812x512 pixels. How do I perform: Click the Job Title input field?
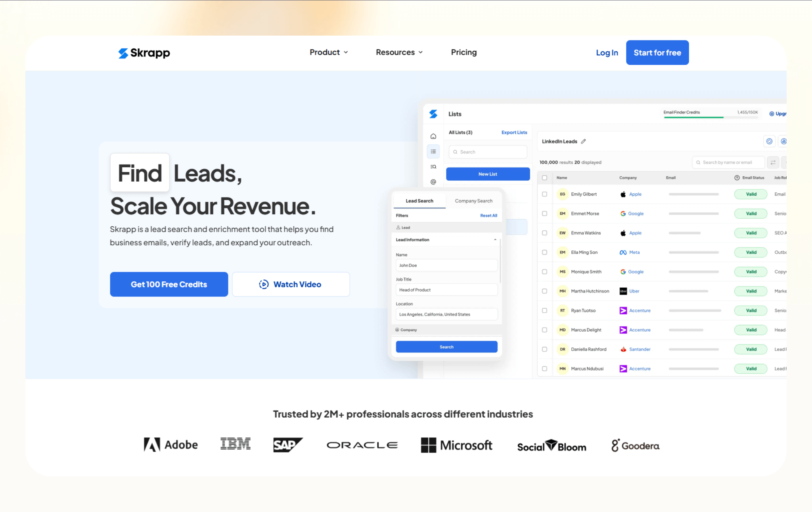point(446,290)
